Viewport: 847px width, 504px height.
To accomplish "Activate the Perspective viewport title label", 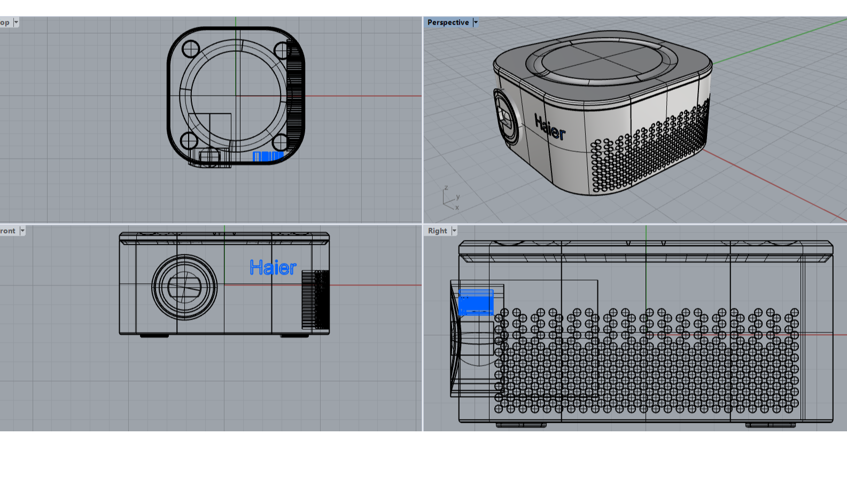I will click(448, 22).
